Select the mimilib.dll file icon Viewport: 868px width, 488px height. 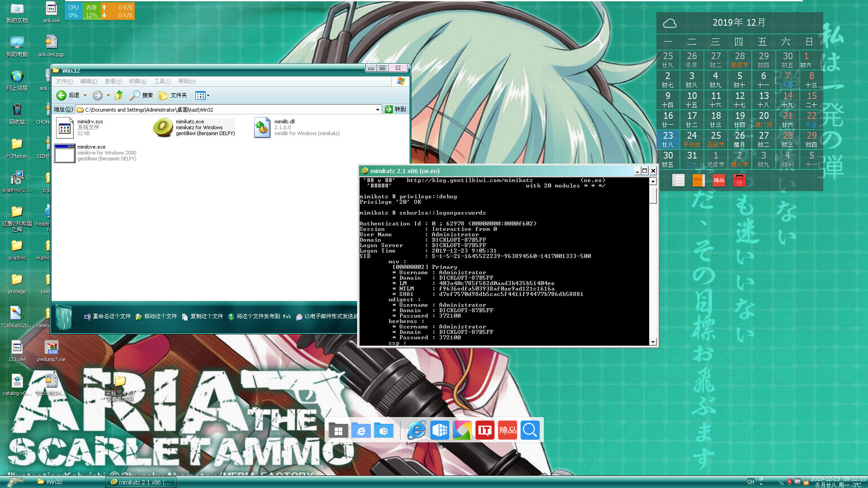pos(262,127)
